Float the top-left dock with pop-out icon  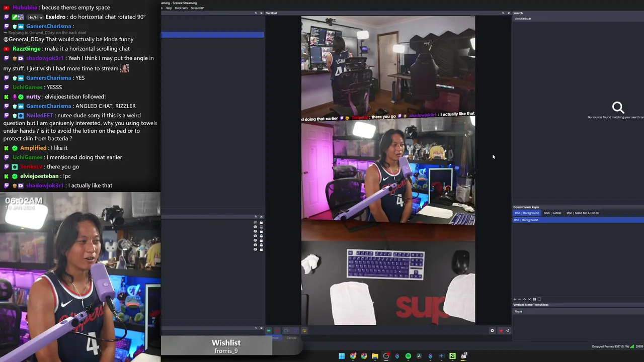click(256, 13)
